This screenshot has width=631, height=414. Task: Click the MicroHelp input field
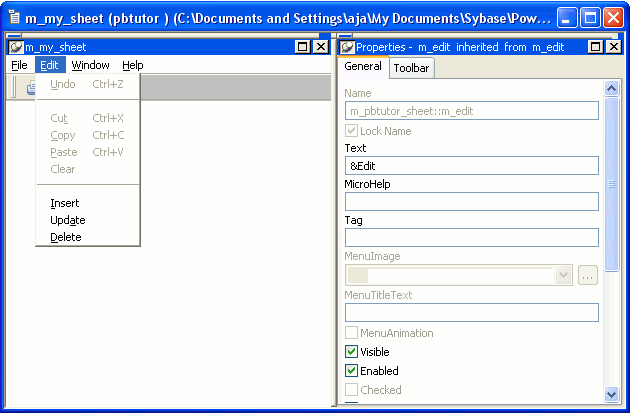coord(472,202)
